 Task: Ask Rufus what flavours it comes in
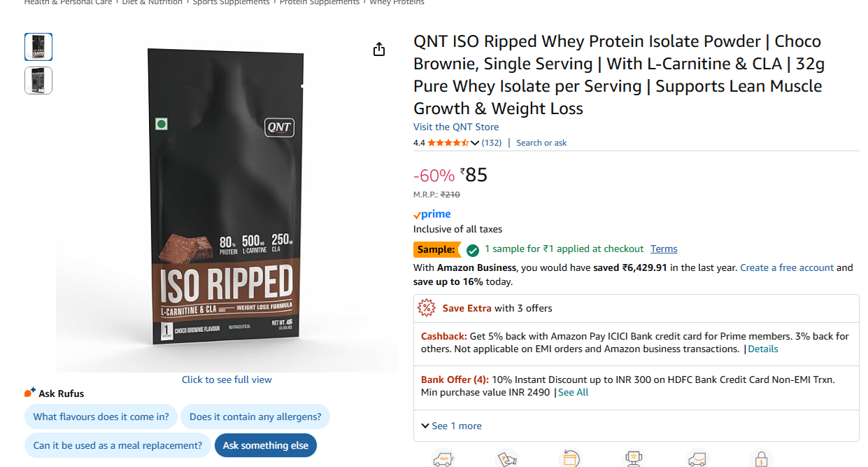tap(101, 417)
